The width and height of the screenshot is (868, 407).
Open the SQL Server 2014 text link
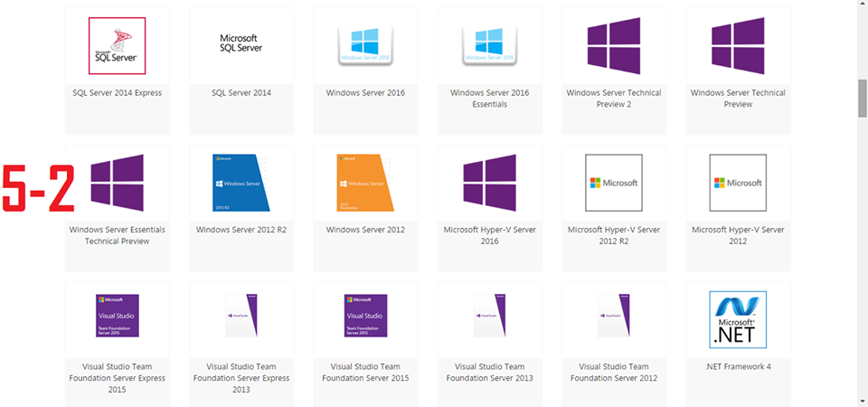pyautogui.click(x=241, y=92)
